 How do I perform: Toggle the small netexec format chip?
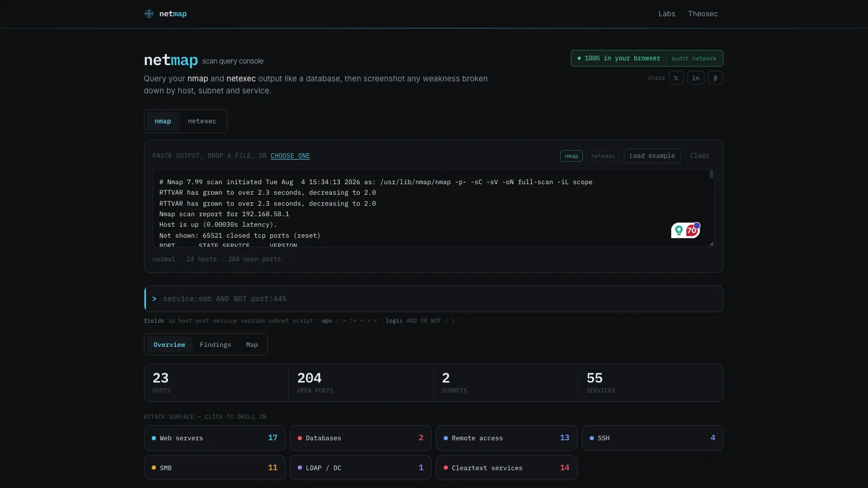point(603,156)
